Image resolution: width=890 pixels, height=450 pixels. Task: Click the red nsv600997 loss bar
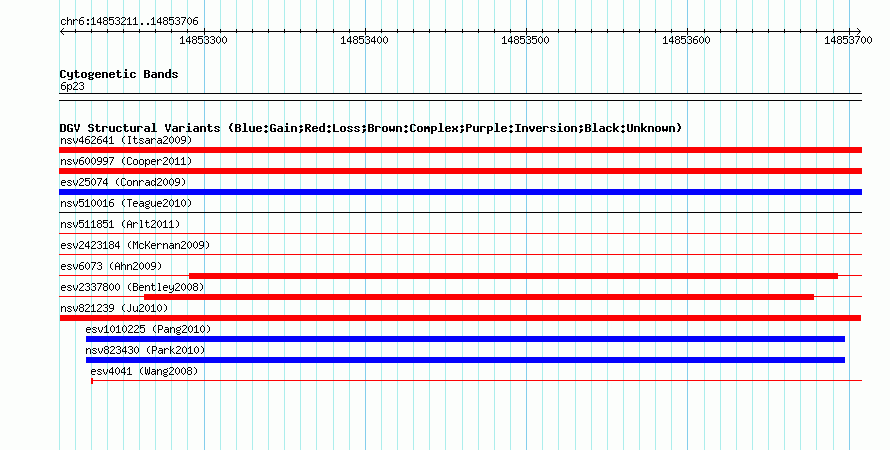click(x=460, y=171)
